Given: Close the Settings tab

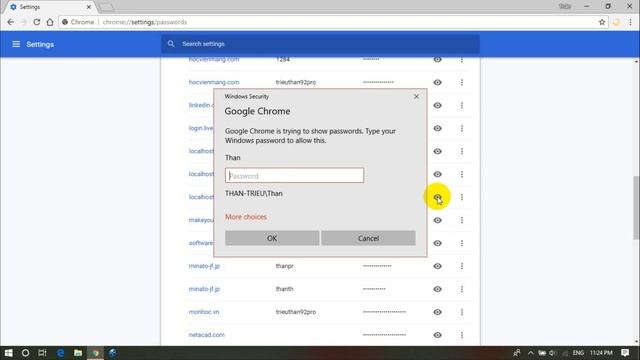Looking at the screenshot, I should [89, 7].
